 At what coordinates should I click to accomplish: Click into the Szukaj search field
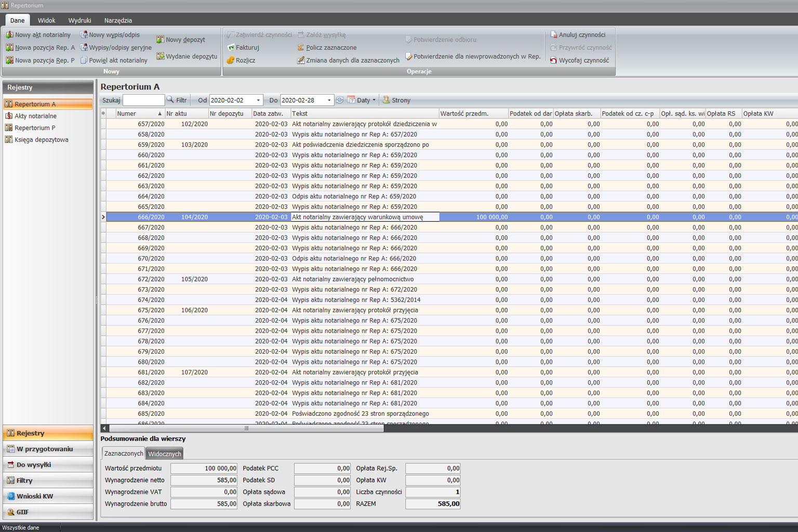click(x=143, y=100)
